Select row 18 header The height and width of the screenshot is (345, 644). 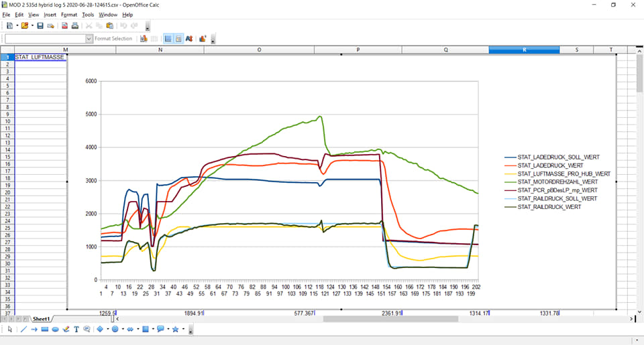click(x=7, y=178)
